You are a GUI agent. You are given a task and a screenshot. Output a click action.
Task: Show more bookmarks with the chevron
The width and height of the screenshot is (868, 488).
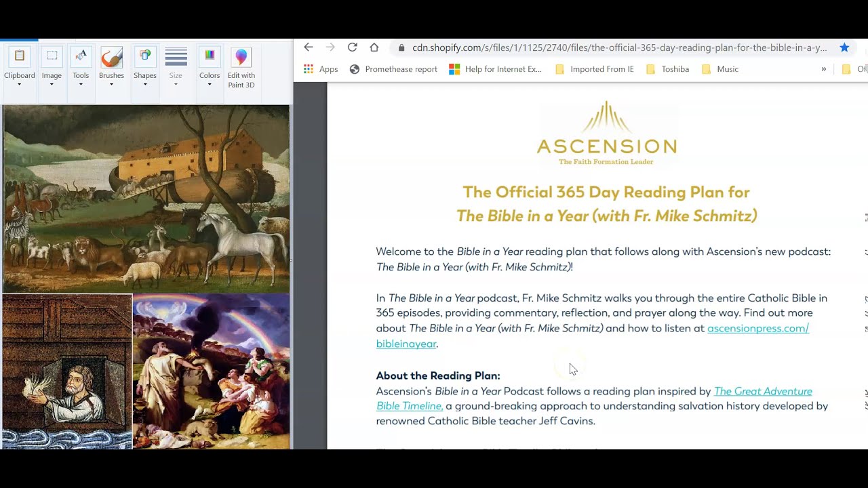pos(824,69)
